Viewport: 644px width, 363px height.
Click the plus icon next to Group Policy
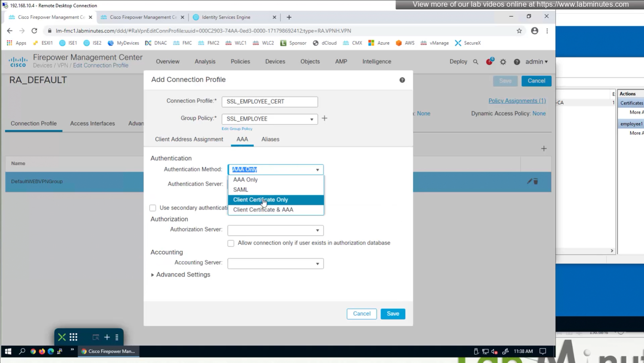coord(324,119)
